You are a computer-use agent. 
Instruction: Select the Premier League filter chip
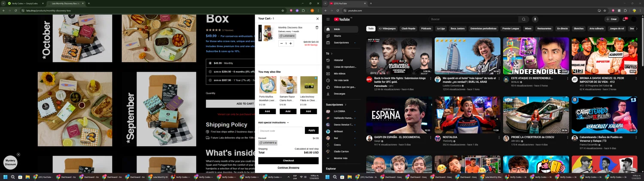tap(510, 29)
